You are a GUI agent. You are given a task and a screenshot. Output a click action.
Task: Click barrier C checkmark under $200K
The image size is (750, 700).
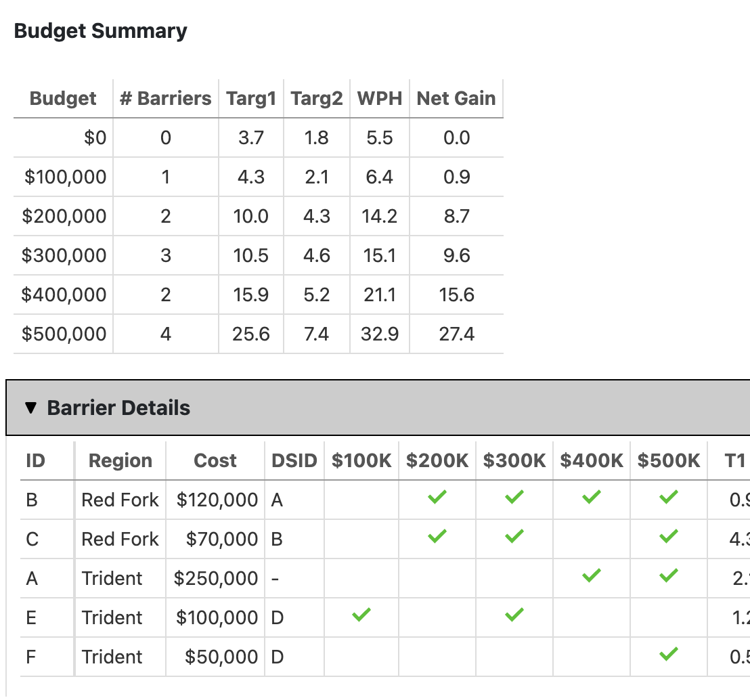[437, 536]
